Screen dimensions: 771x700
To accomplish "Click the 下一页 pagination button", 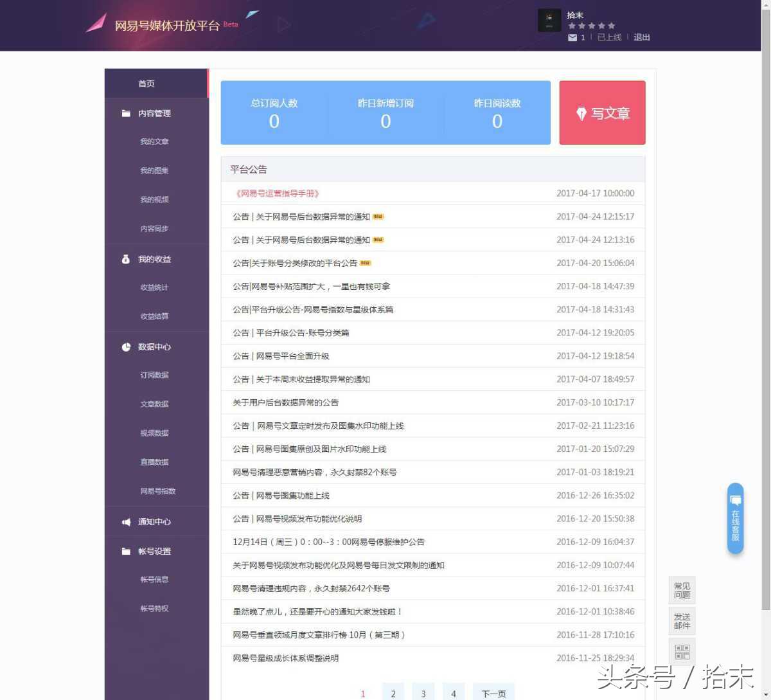I will click(x=493, y=693).
